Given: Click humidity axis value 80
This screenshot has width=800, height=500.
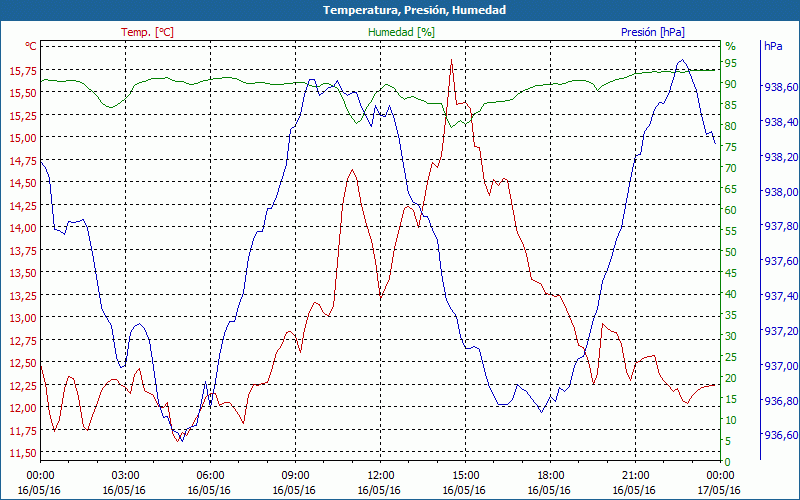Looking at the screenshot, I should click(x=731, y=126).
